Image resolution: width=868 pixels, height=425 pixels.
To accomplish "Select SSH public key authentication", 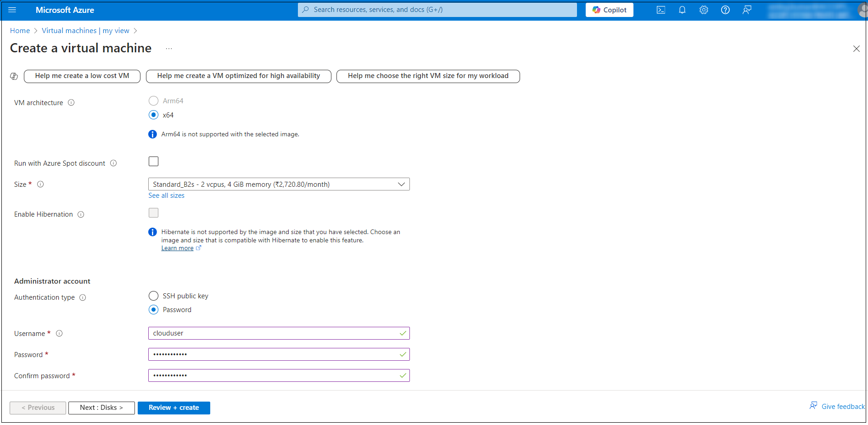I will tap(154, 296).
